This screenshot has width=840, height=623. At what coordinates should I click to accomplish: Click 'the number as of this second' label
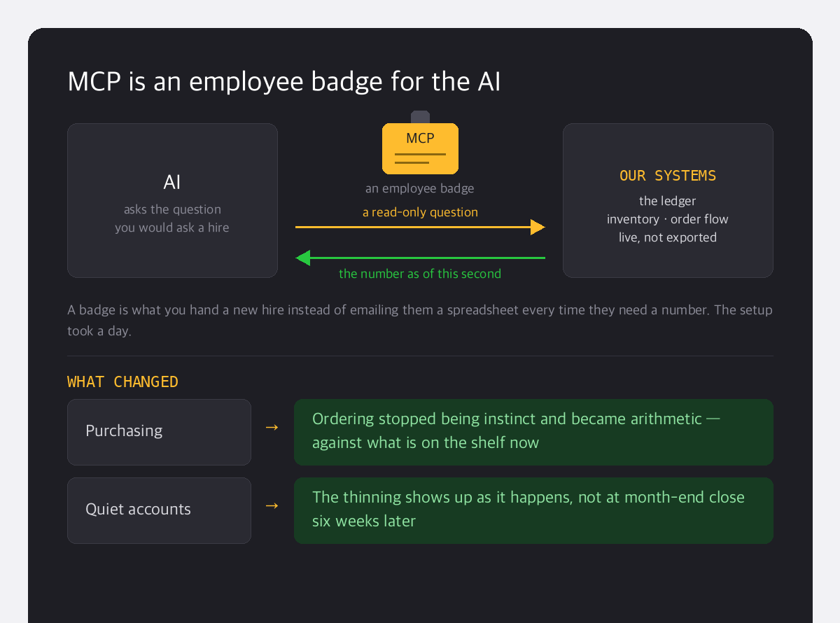(x=420, y=274)
